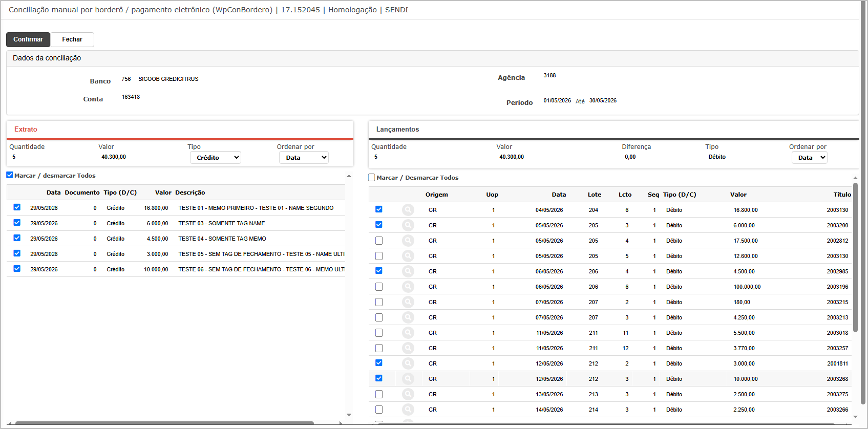
Task: Inspect the 100.000,00 débito entry via magnifier
Action: pos(408,287)
